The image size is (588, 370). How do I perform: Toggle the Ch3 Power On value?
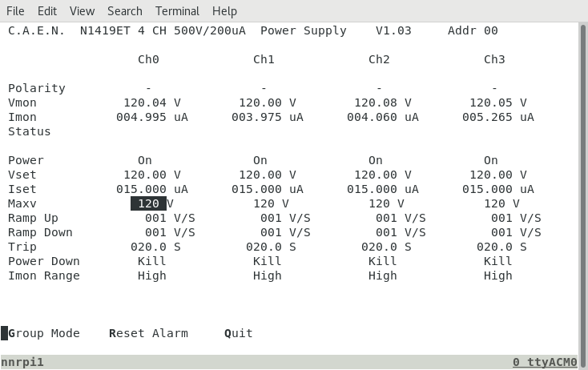click(491, 160)
